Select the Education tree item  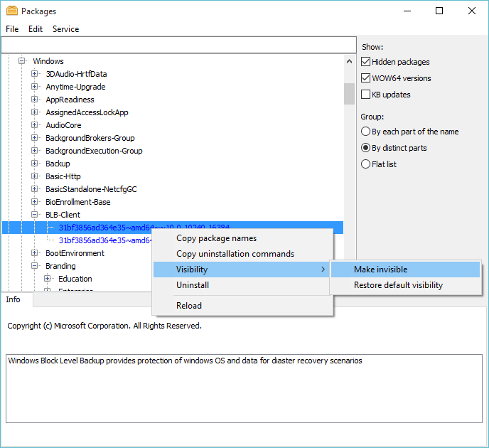click(x=75, y=279)
